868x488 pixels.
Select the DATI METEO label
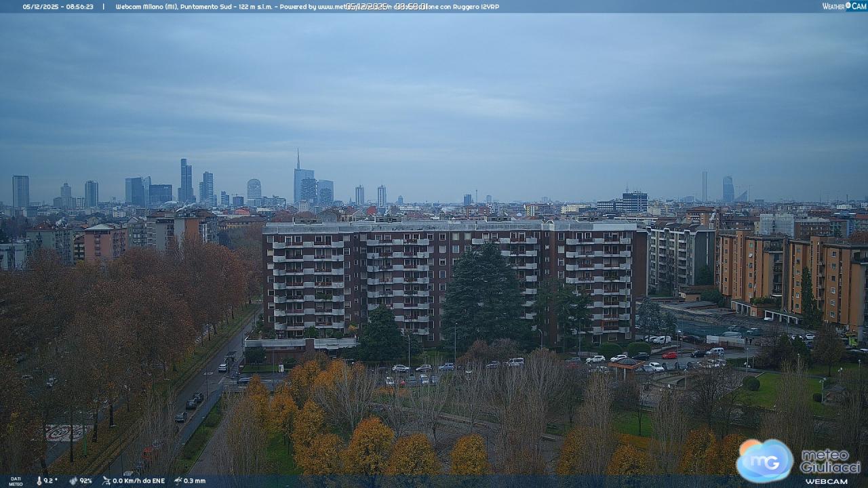coord(15,481)
